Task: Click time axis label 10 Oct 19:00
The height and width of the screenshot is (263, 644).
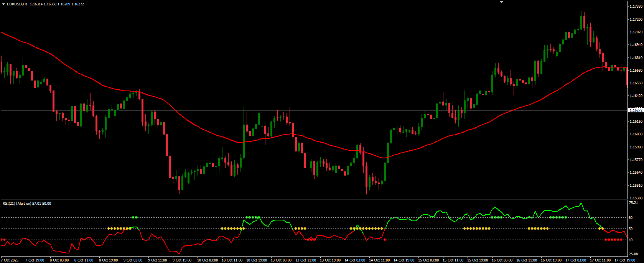Action: point(257,260)
